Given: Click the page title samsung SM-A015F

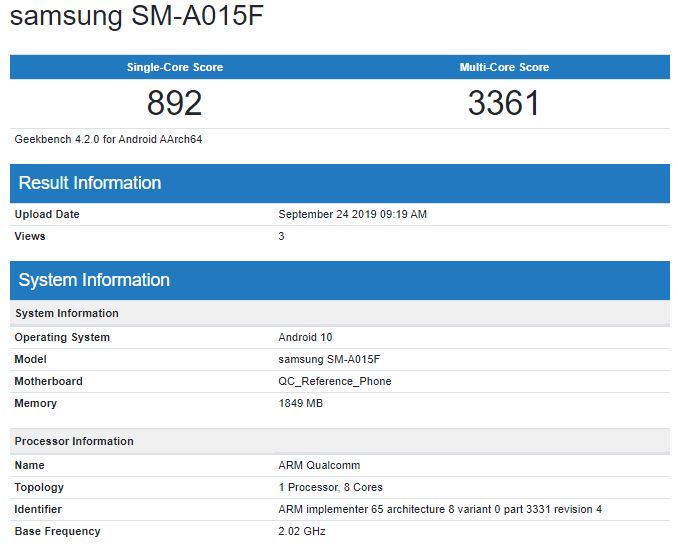Looking at the screenshot, I should 138,18.
